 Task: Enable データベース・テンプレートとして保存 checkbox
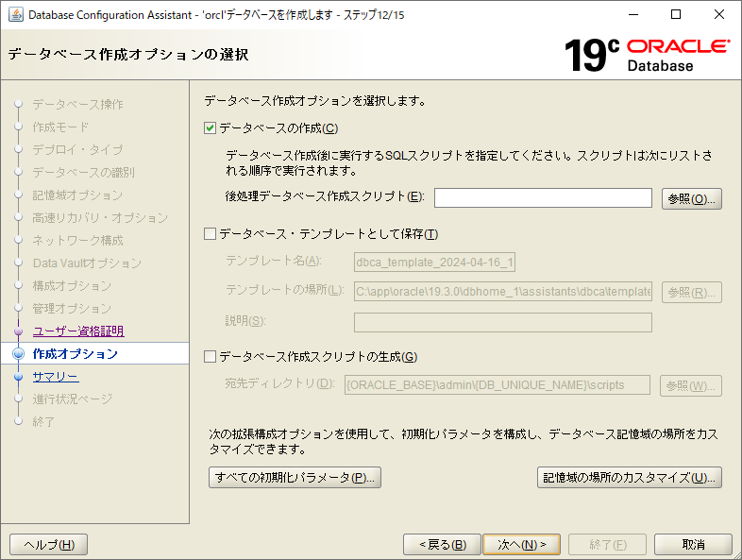pyautogui.click(x=211, y=234)
